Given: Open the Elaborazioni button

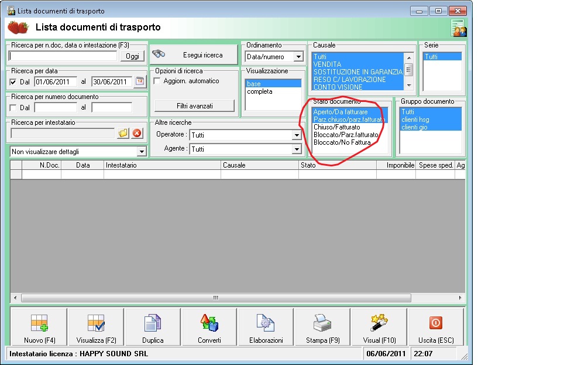Looking at the screenshot, I should tap(266, 327).
